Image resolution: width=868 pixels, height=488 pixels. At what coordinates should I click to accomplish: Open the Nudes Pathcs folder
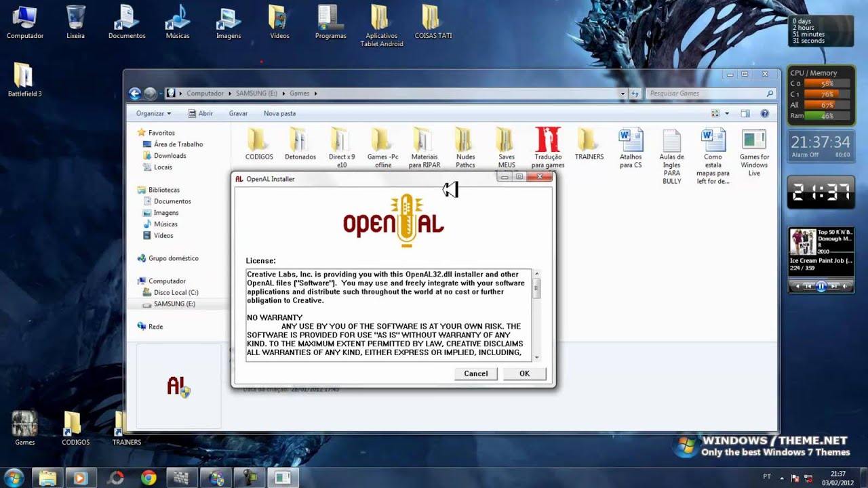(465, 148)
